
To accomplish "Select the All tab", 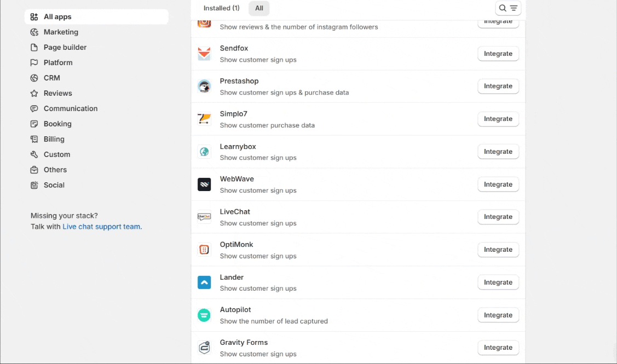I will 259,8.
